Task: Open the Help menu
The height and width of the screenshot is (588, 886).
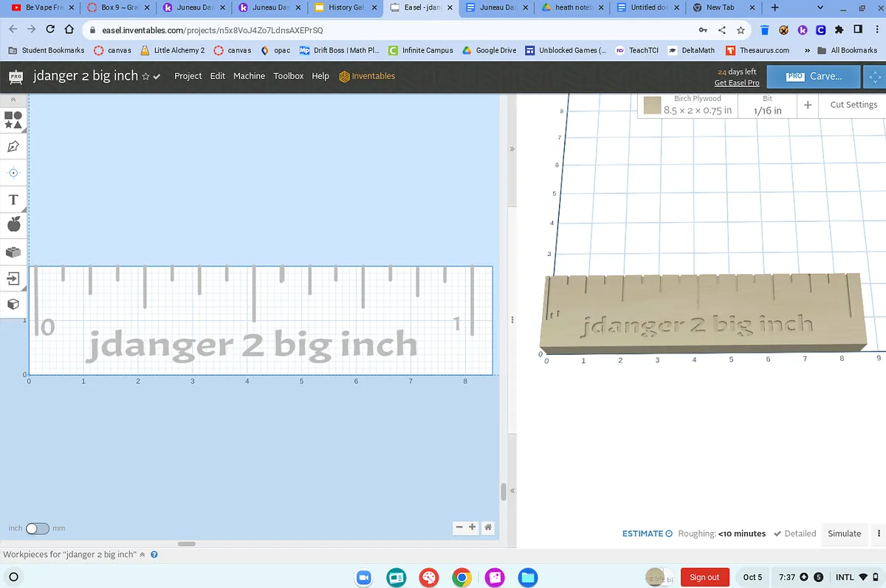Action: pyautogui.click(x=320, y=76)
